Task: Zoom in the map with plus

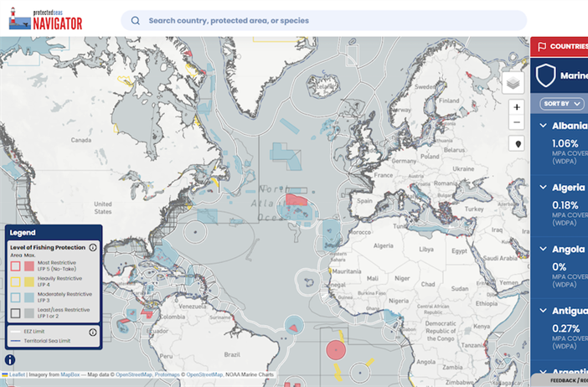Action: [516, 107]
